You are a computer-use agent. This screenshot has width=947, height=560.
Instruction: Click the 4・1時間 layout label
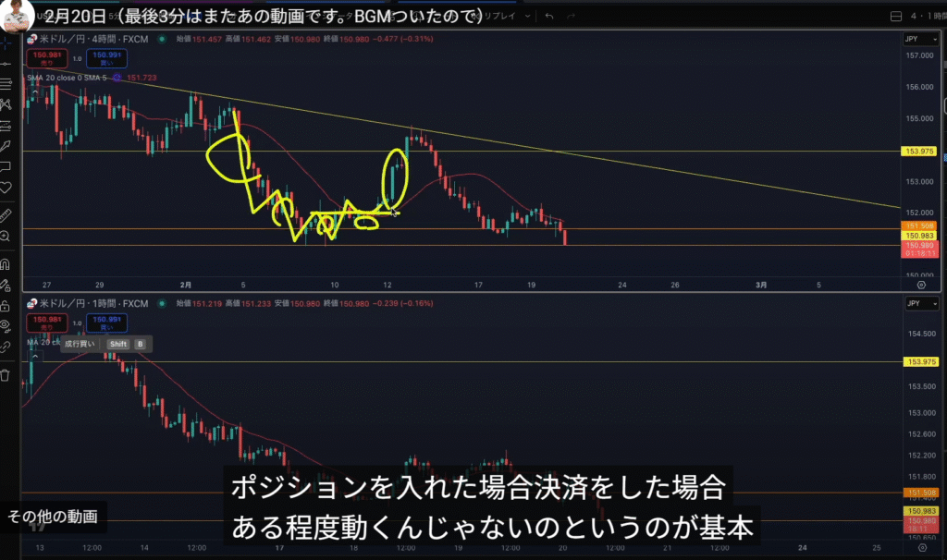tap(929, 17)
